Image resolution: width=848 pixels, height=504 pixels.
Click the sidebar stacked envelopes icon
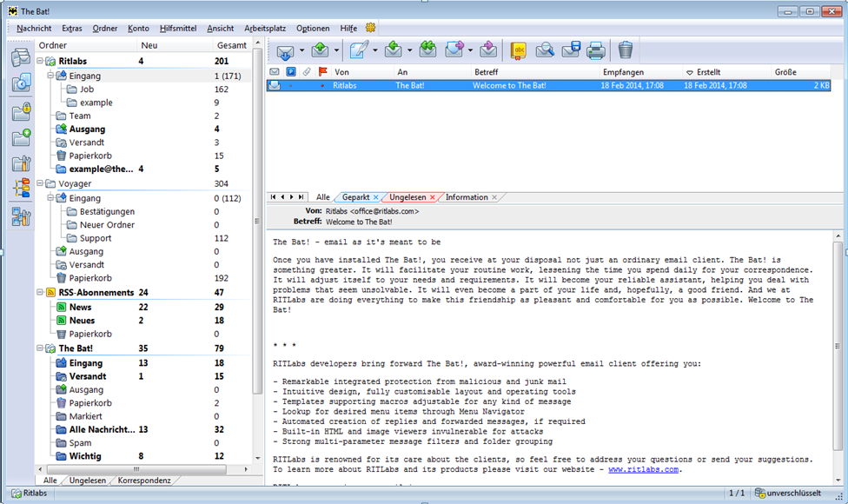(21, 56)
